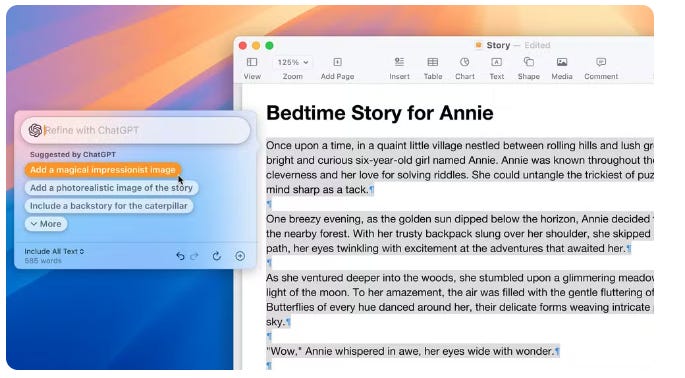Click the regenerate circular arrow icon
685x378 pixels.
coord(217,256)
